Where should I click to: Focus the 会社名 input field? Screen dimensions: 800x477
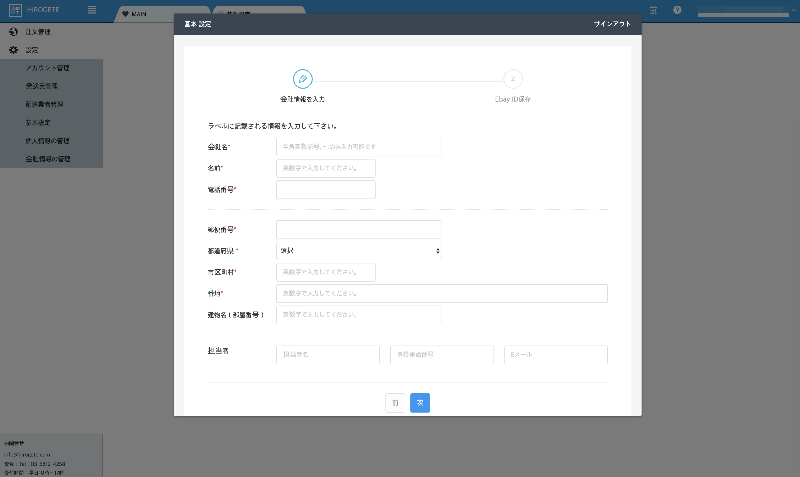point(359,146)
